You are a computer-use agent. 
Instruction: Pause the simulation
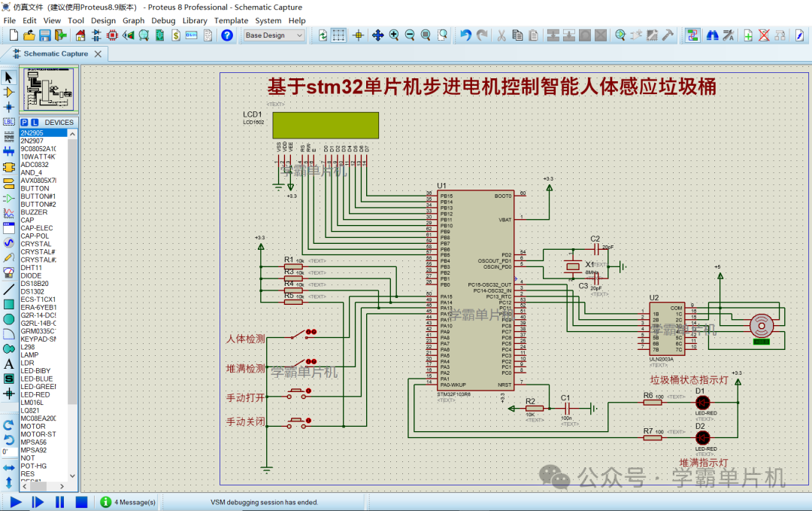click(x=59, y=502)
